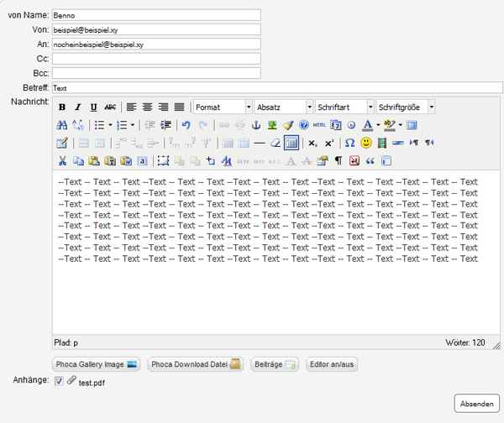Toggle strikethrough formatting

[110, 107]
